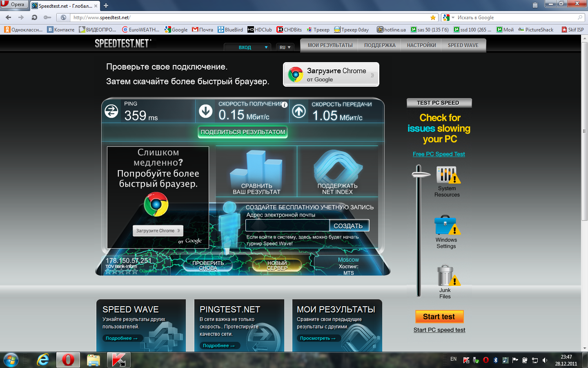Screen dimensions: 588x368
Task: Open the CHDBits bookmark
Action: (289, 29)
